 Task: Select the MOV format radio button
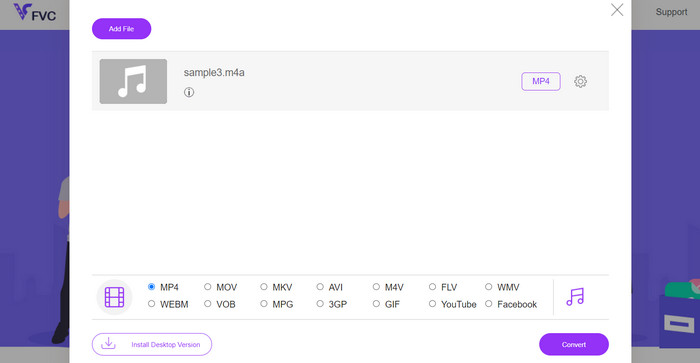[x=208, y=287]
